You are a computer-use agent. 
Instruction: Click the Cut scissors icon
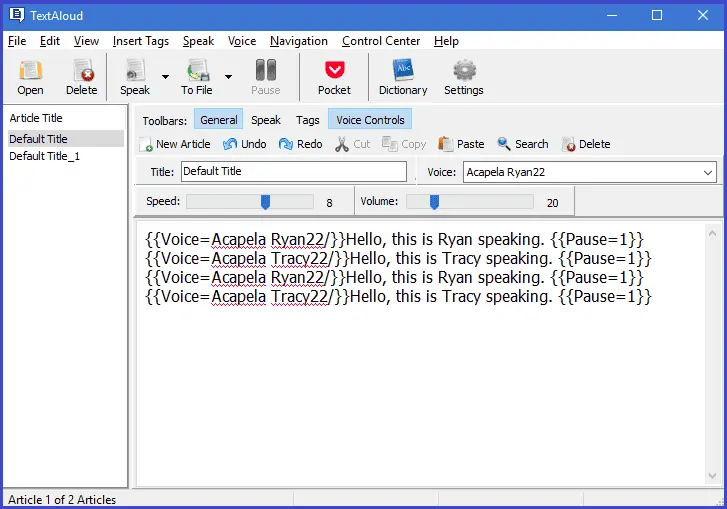[x=342, y=144]
